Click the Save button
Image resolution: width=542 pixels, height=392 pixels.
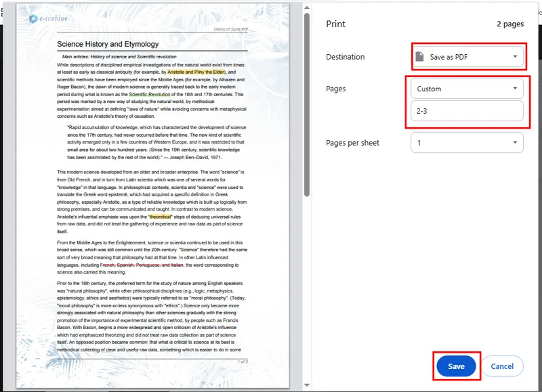pyautogui.click(x=455, y=366)
